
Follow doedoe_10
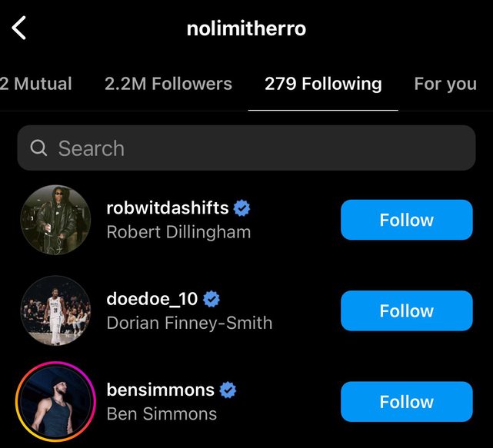[406, 310]
